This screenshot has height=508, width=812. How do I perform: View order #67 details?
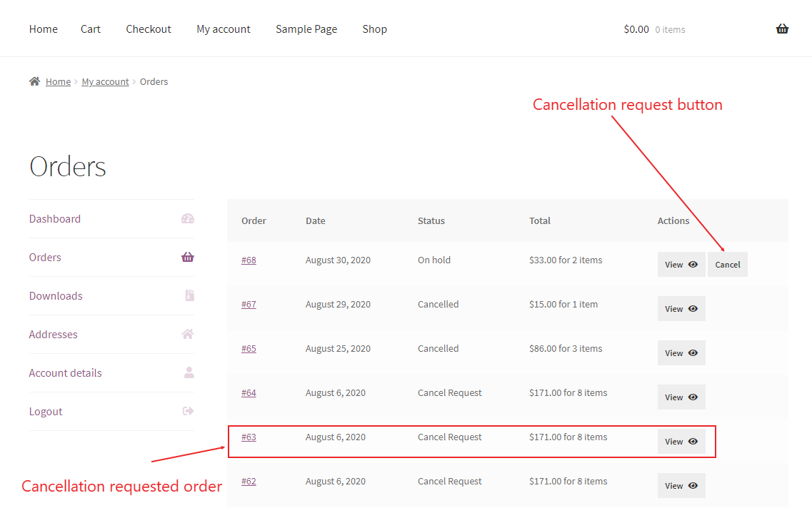point(681,309)
